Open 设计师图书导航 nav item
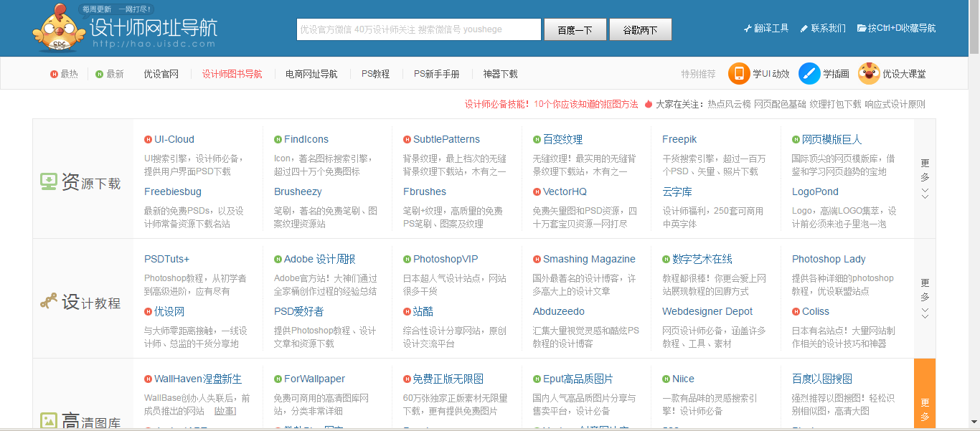Screen dimensions: 980x431 click(x=232, y=74)
